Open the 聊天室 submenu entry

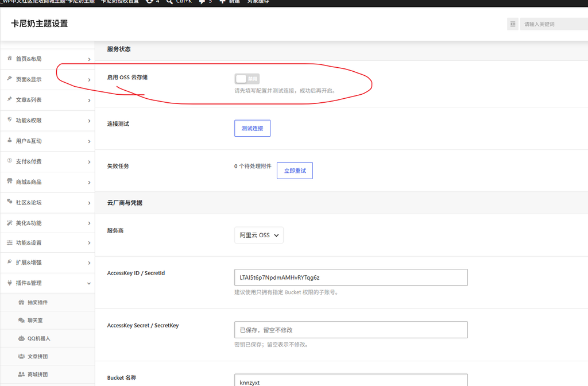point(47,321)
